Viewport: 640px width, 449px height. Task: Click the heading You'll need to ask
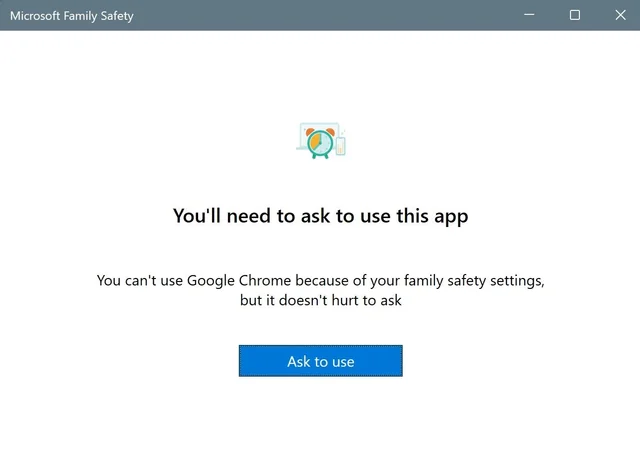[320, 216]
